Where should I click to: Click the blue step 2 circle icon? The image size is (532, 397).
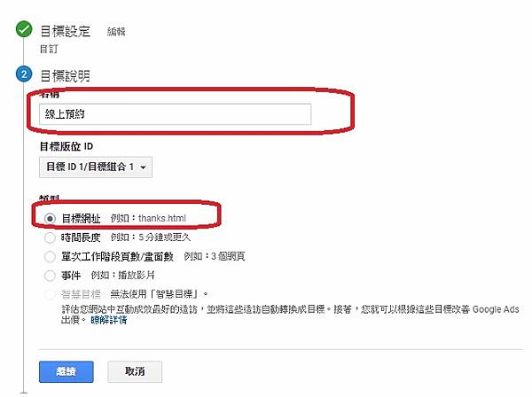(x=24, y=74)
